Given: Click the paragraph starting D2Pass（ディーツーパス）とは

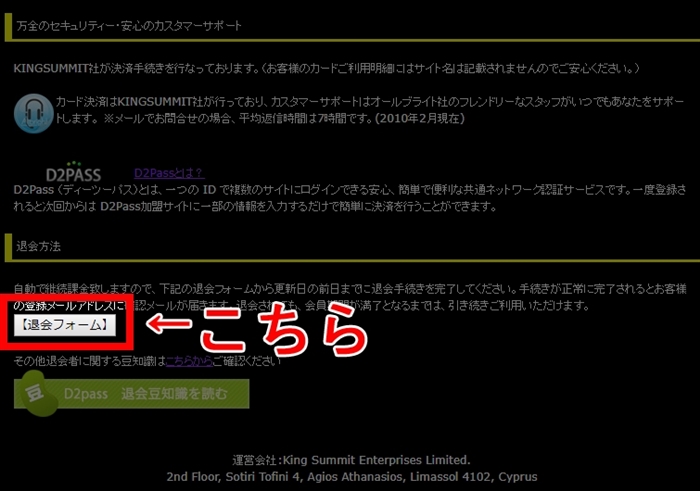Looking at the screenshot, I should pos(350,198).
